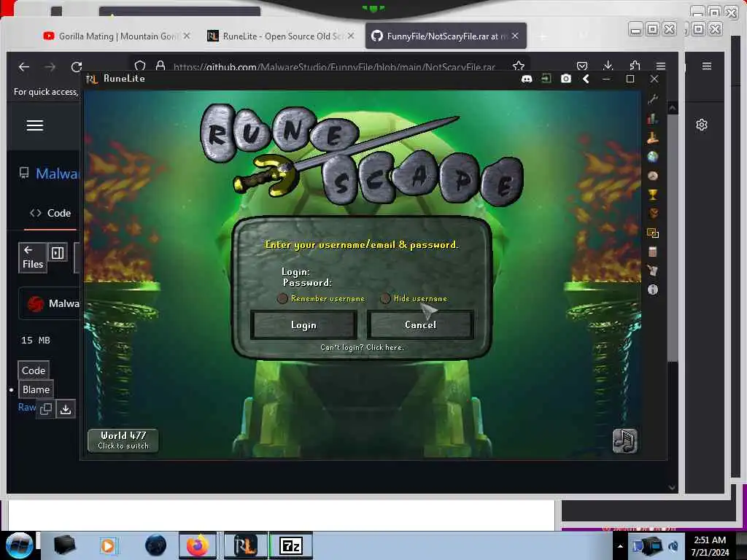
Task: Download raw file from GitHub
Action: click(x=66, y=409)
